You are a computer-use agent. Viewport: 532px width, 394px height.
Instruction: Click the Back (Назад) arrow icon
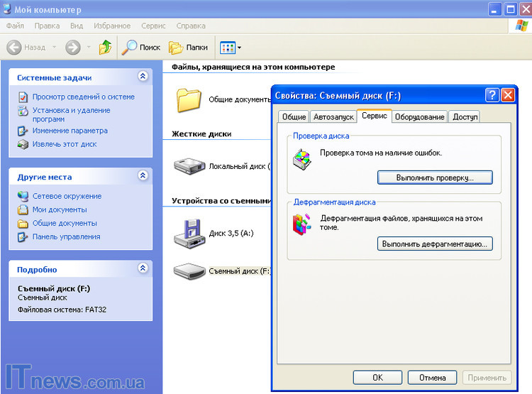[x=14, y=48]
